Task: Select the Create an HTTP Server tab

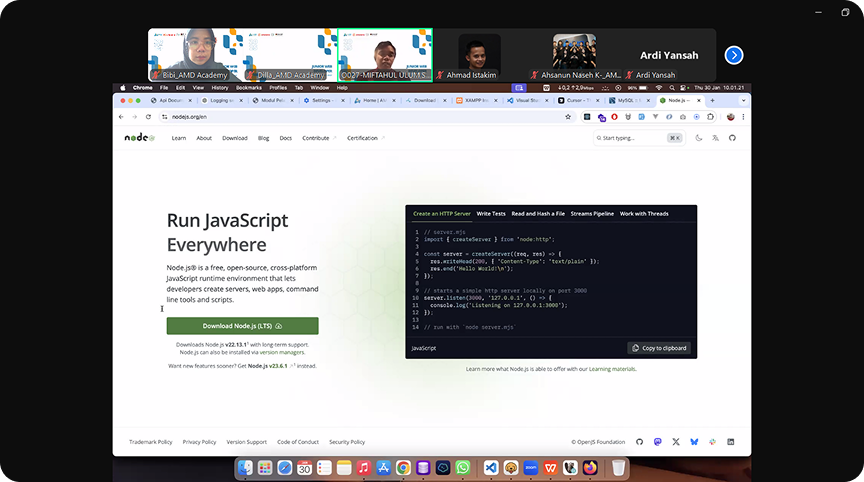Action: 442,214
